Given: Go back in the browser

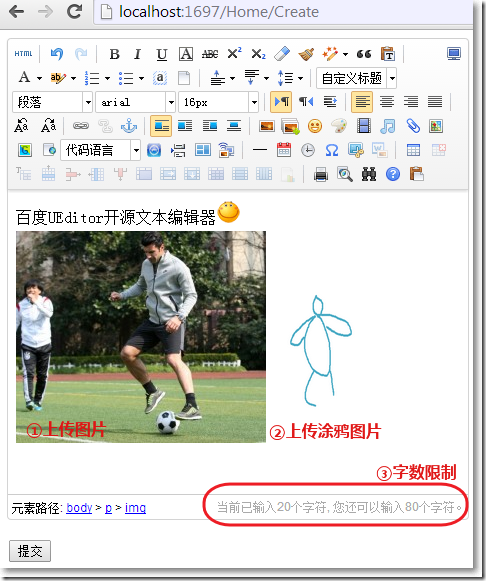Looking at the screenshot, I should [x=16, y=11].
